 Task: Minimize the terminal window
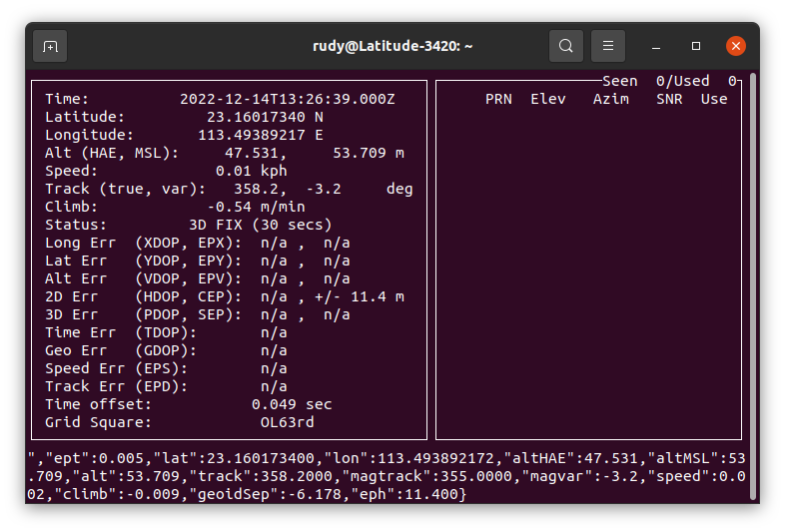[x=656, y=46]
